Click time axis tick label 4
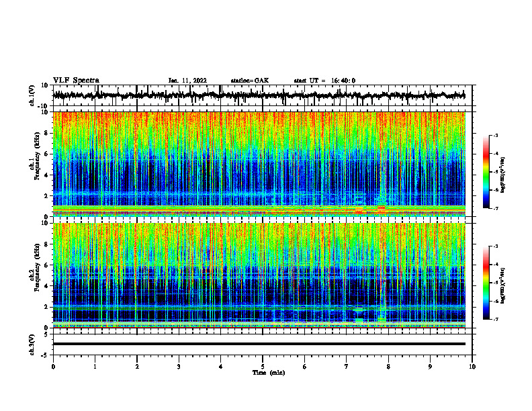This screenshot has height=411, width=532. point(221,367)
